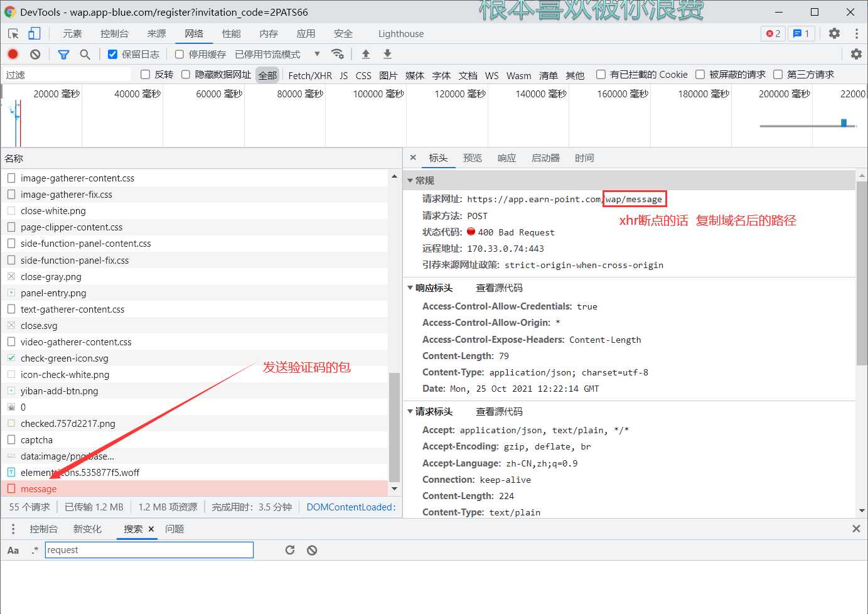Clear the search results icon
The height and width of the screenshot is (614, 868).
point(312,550)
